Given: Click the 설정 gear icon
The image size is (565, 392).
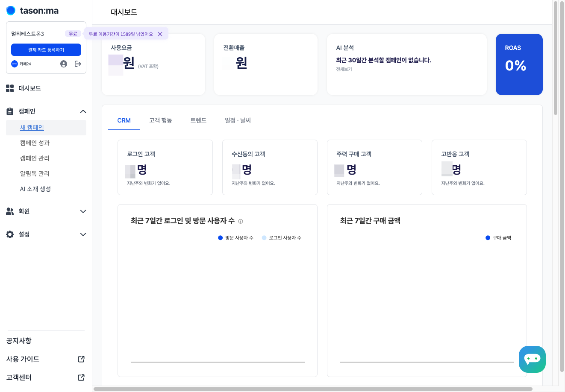Looking at the screenshot, I should (x=10, y=234).
